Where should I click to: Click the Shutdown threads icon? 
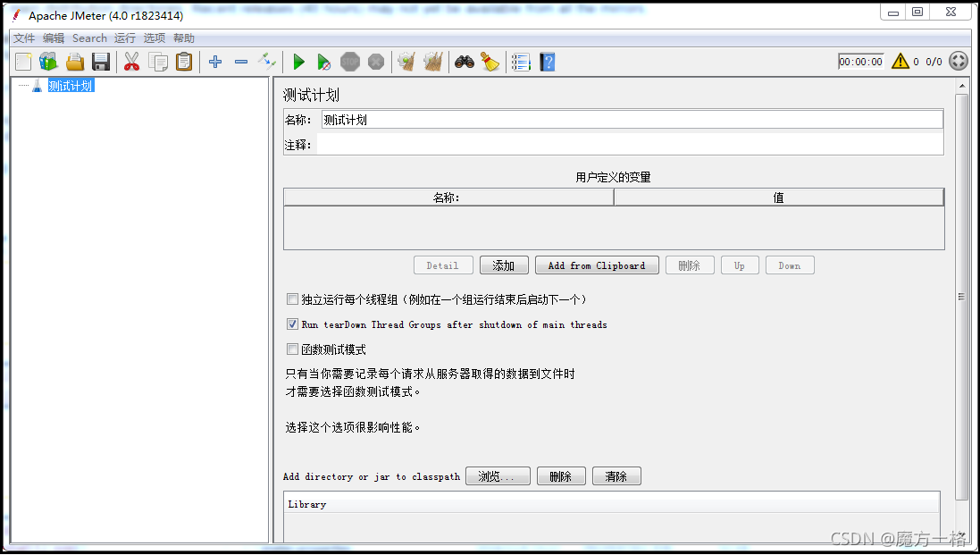[375, 62]
